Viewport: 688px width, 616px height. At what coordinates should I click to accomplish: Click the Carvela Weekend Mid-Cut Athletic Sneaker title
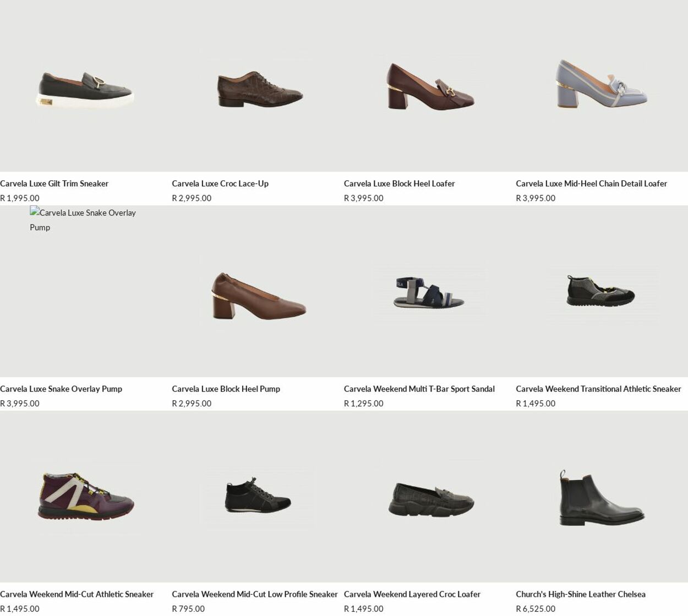point(77,595)
